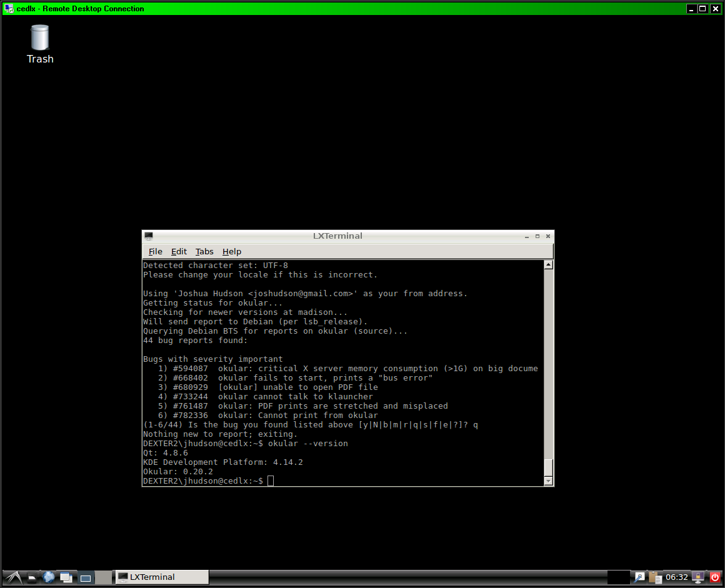The image size is (725, 588).
Task: Click the terminal scrollbar up arrow
Action: 548,265
